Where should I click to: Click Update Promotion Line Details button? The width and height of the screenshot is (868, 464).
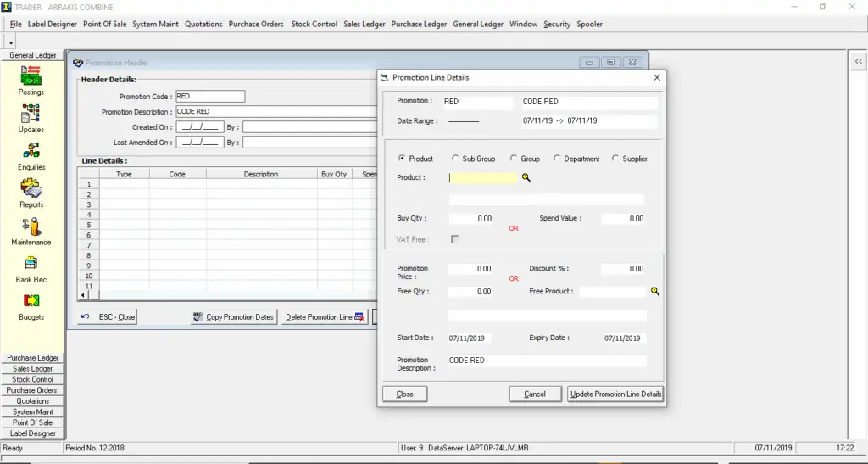point(615,394)
